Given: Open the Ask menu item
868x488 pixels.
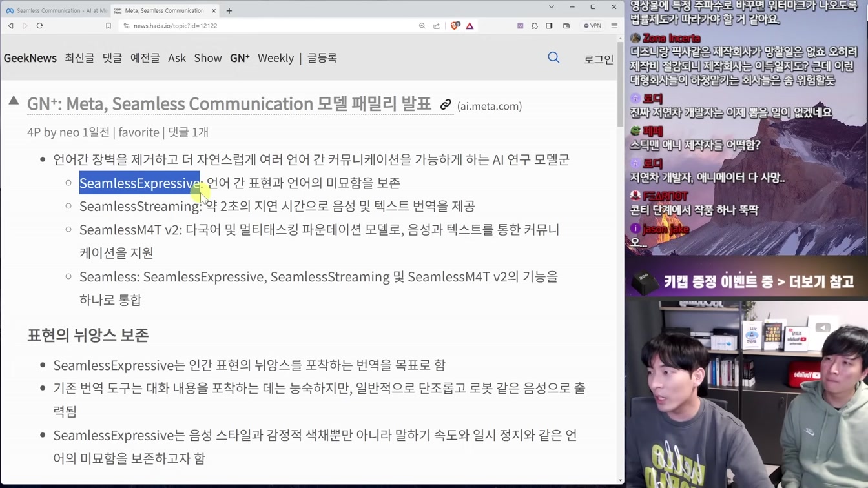Looking at the screenshot, I should (x=177, y=58).
